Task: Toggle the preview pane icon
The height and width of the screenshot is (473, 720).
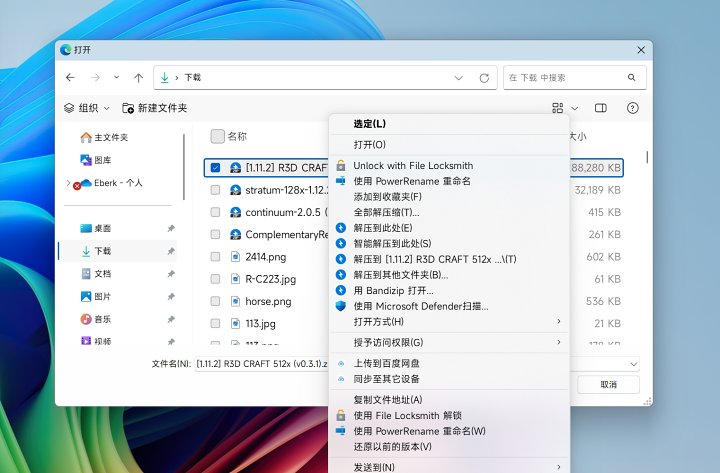Action: pos(601,108)
